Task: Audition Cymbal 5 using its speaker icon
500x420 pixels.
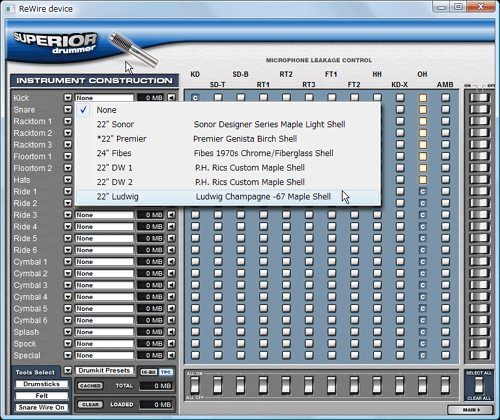Action: (171, 308)
